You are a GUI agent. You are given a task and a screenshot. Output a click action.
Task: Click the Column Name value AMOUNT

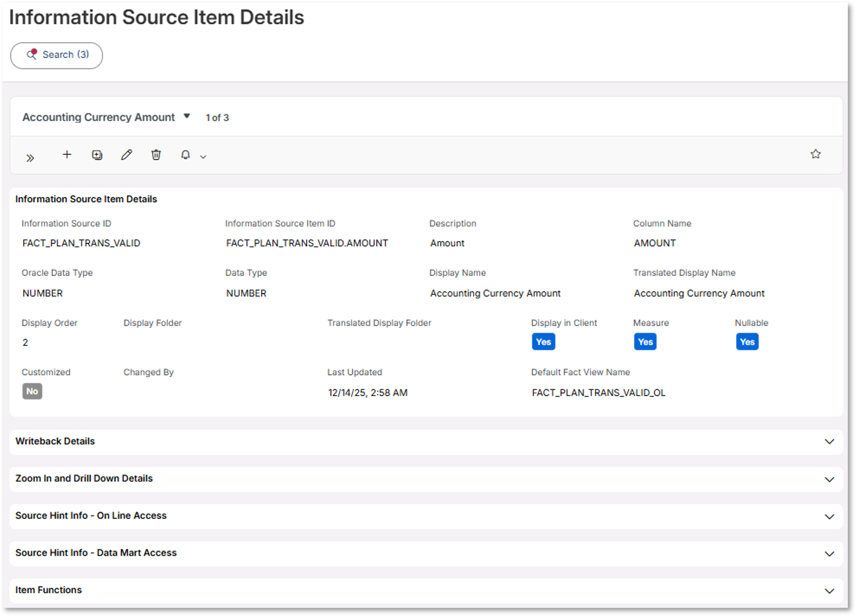click(655, 243)
